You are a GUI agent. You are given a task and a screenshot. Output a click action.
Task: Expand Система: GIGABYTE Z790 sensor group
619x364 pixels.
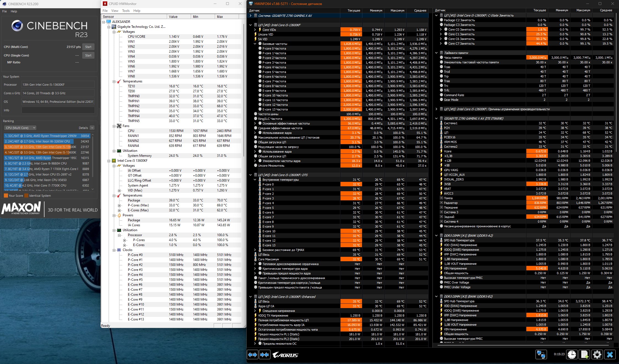pos(250,16)
